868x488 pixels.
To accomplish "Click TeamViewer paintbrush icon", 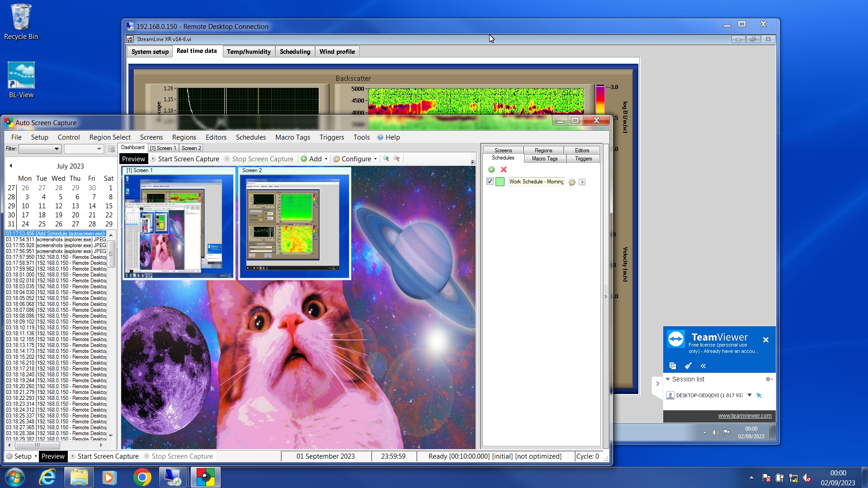I will [688, 366].
